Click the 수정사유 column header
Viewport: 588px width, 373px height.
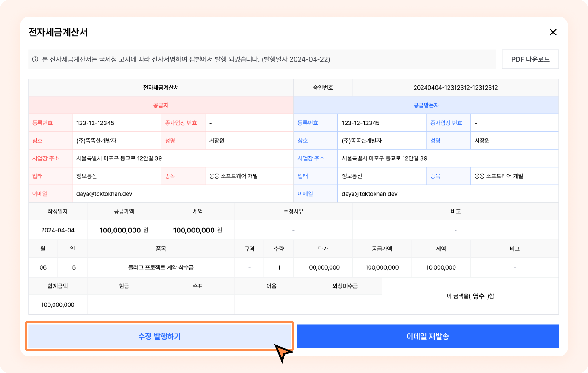pyautogui.click(x=293, y=211)
